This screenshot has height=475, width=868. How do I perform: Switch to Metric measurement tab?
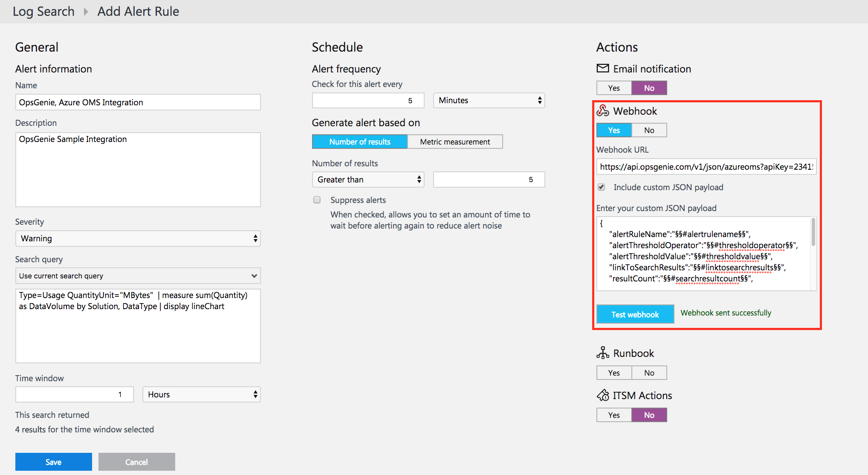(x=455, y=142)
